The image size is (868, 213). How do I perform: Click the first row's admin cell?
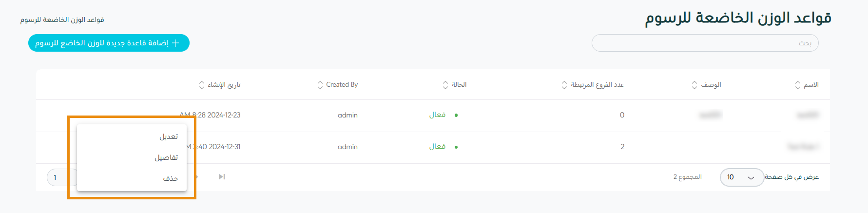pos(347,115)
